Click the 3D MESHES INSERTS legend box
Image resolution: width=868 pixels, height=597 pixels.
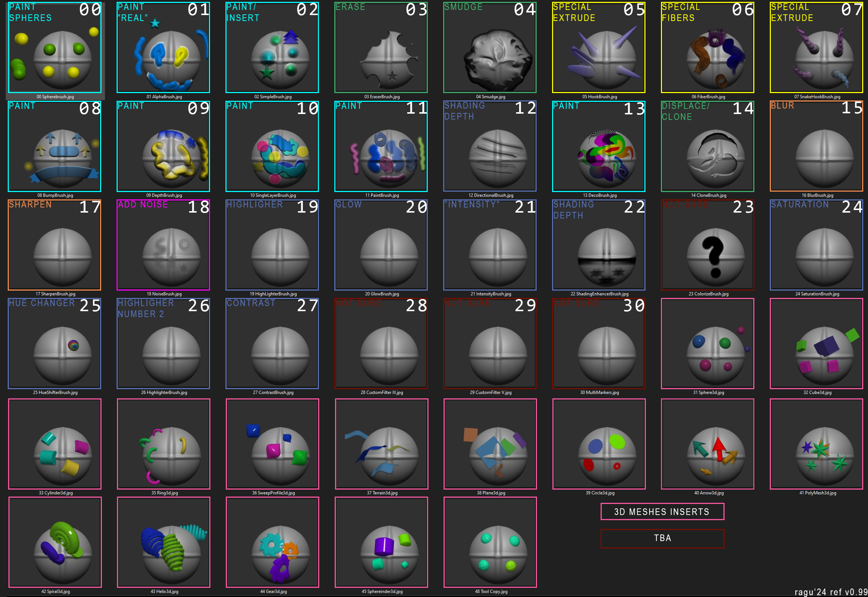coord(662,511)
